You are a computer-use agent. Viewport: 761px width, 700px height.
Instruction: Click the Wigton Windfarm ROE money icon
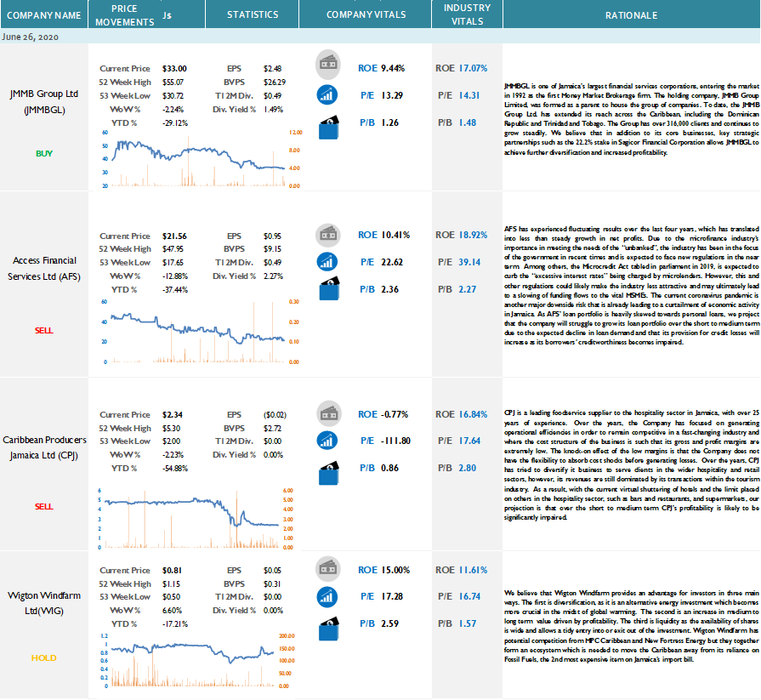tap(328, 568)
